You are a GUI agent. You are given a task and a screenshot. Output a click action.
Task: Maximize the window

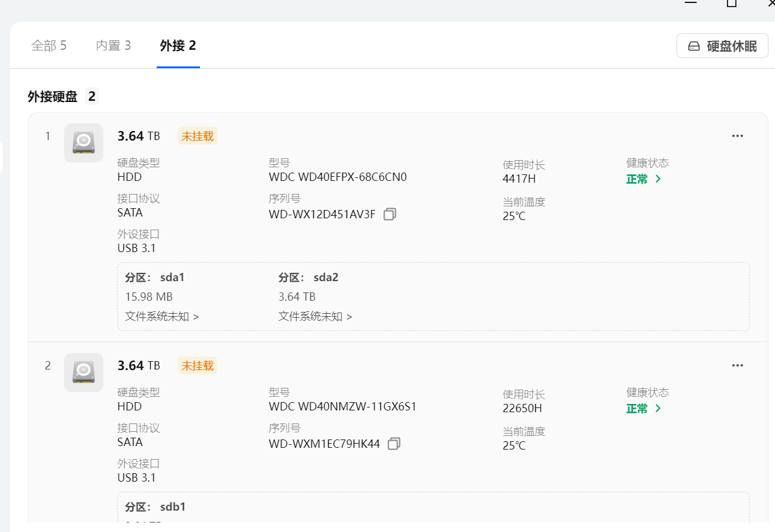[732, 4]
